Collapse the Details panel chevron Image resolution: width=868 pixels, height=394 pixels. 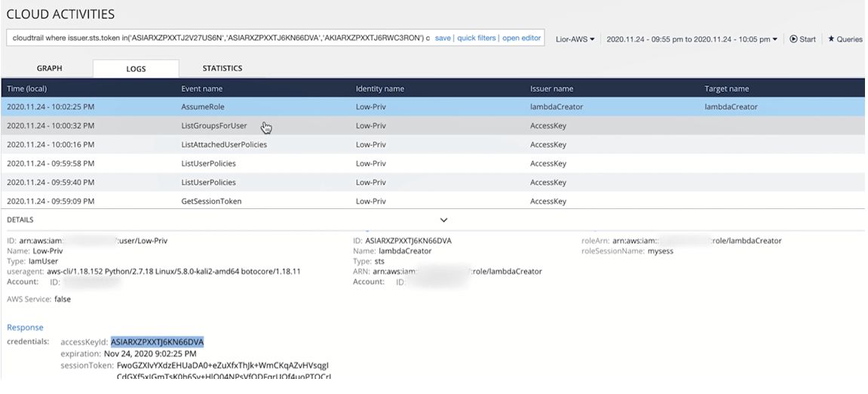tap(443, 220)
